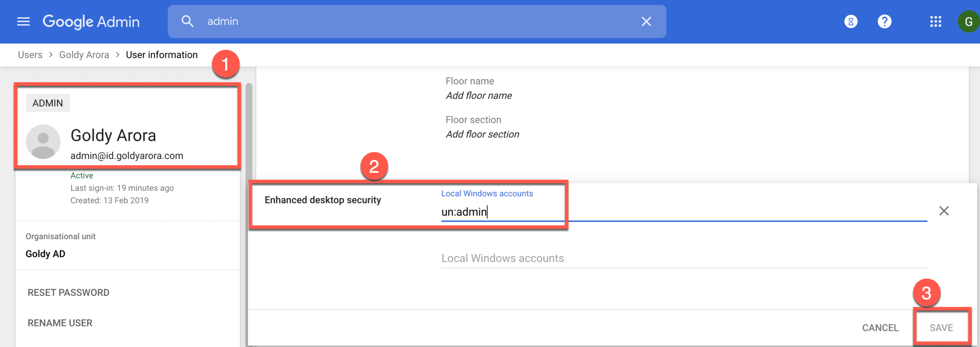Go to Goldy Arora breadcrumb link

[x=84, y=55]
